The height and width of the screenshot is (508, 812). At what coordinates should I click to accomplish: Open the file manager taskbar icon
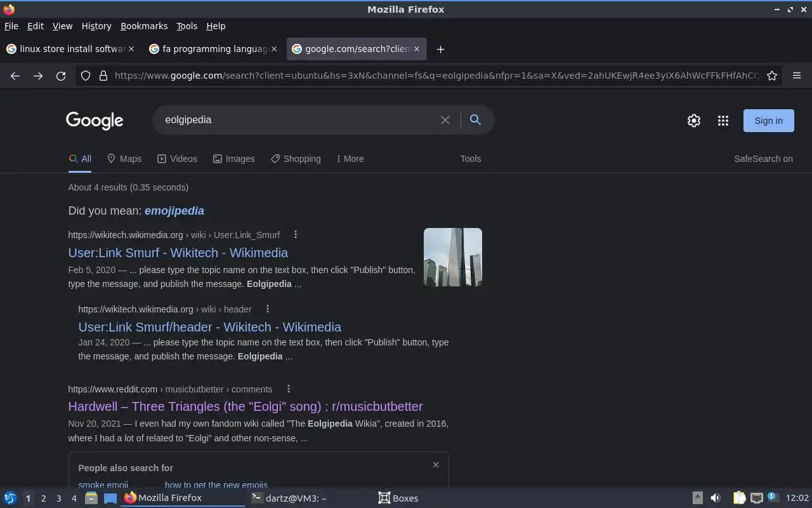[91, 498]
